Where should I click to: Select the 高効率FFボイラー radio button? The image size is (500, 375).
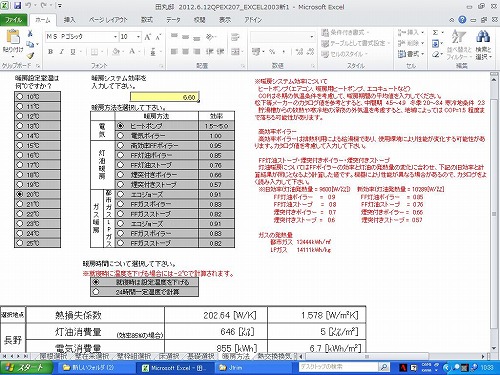point(120,145)
